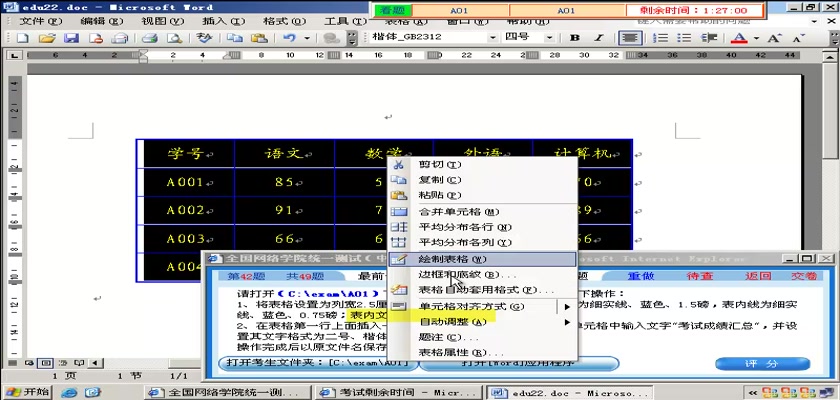
Task: Expand the standard toolbar options chevron
Action: (352, 38)
